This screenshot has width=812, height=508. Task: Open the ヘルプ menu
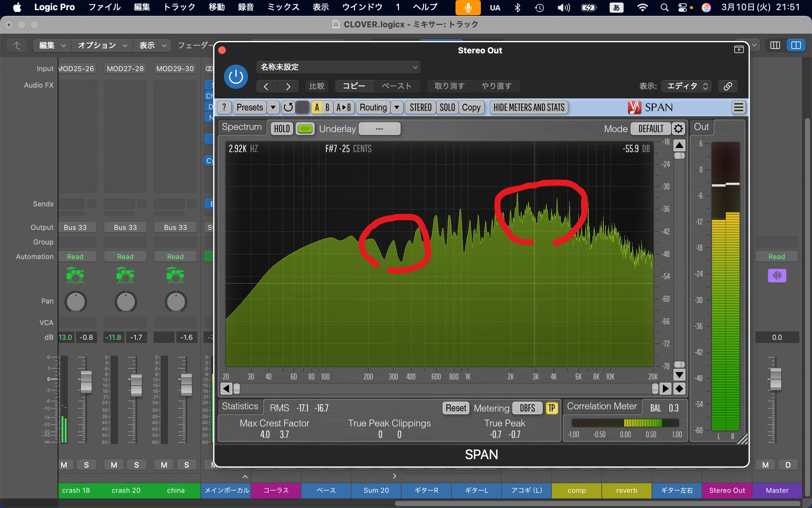point(425,7)
